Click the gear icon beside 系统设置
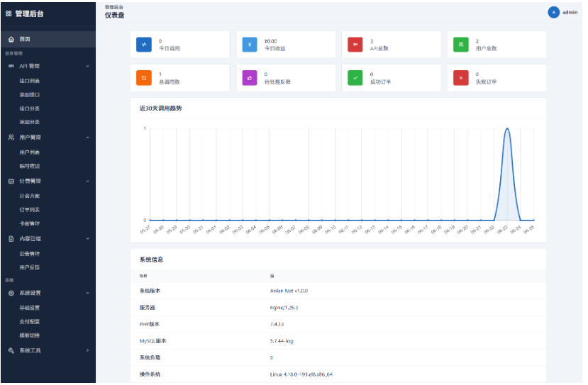Screen dimensions: 588x385 coord(11,293)
